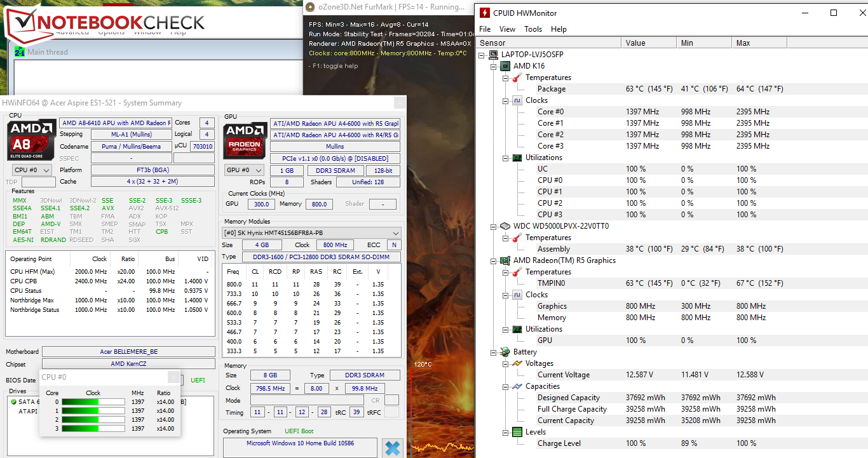
Task: Open the Help menu in HWMonitor
Action: (x=559, y=29)
